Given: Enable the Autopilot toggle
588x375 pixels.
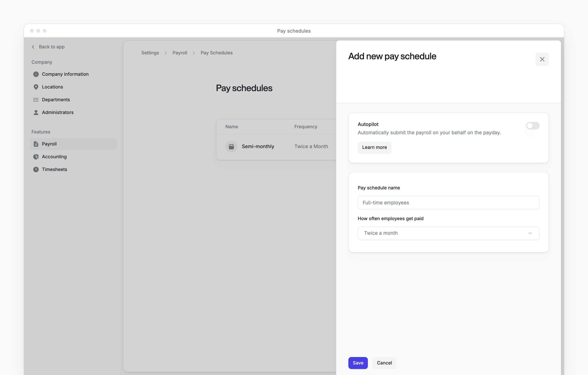Looking at the screenshot, I should (x=532, y=126).
